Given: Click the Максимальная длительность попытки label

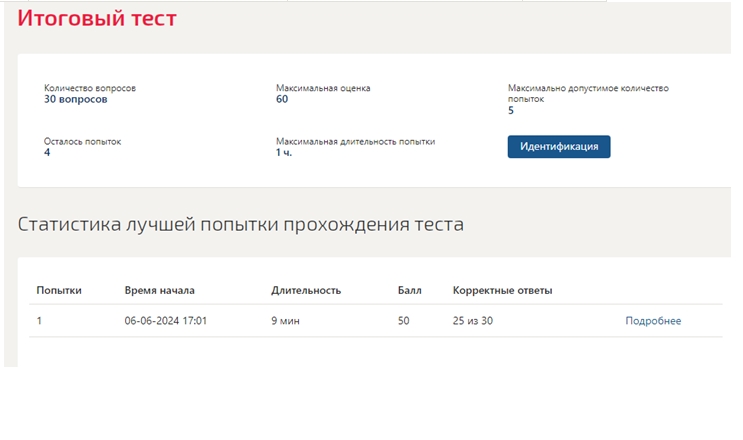Looking at the screenshot, I should [355, 142].
